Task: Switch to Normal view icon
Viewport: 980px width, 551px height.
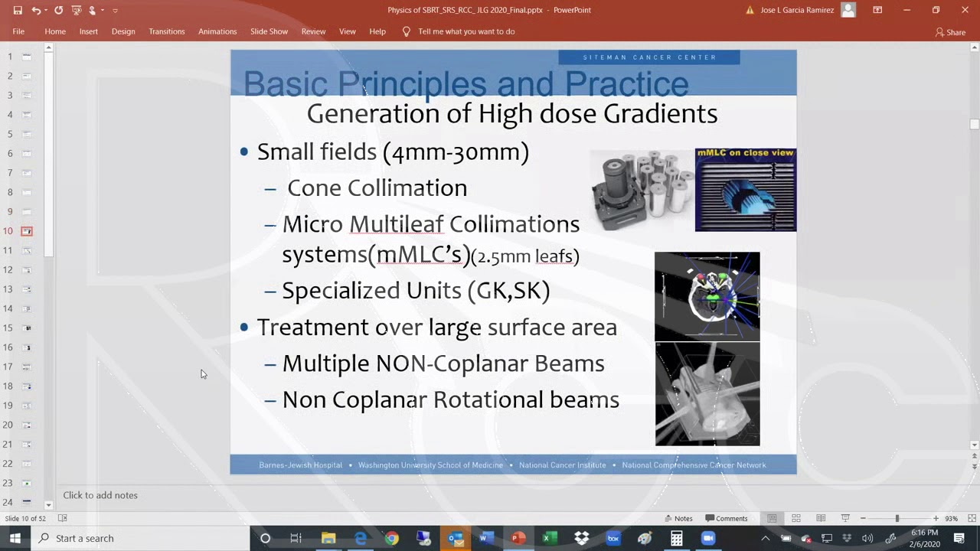Action: [x=772, y=518]
